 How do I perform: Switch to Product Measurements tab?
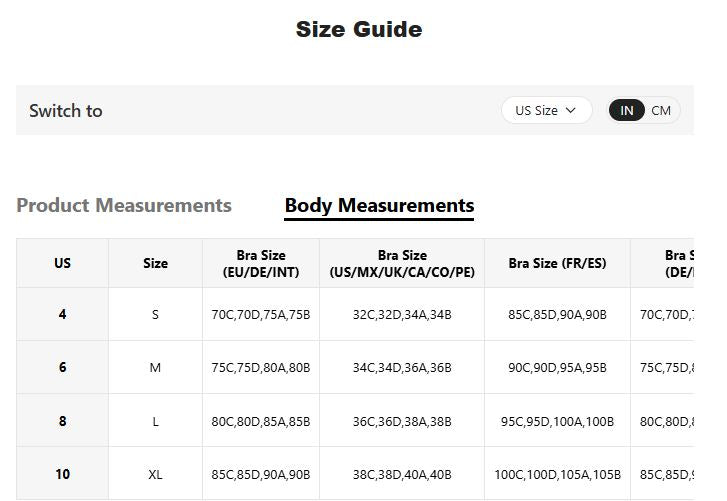point(124,205)
